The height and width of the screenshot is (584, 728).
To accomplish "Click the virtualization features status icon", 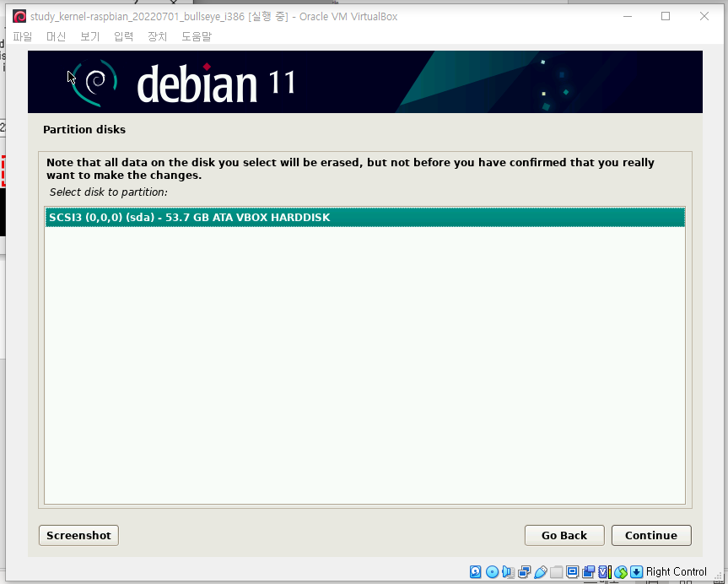I will (x=605, y=571).
